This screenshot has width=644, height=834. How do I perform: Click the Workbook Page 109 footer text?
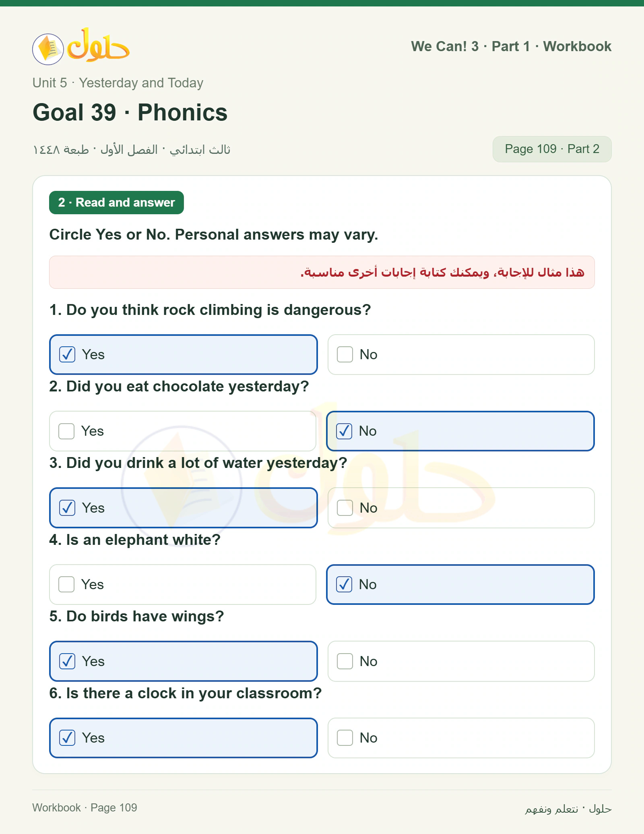(85, 808)
